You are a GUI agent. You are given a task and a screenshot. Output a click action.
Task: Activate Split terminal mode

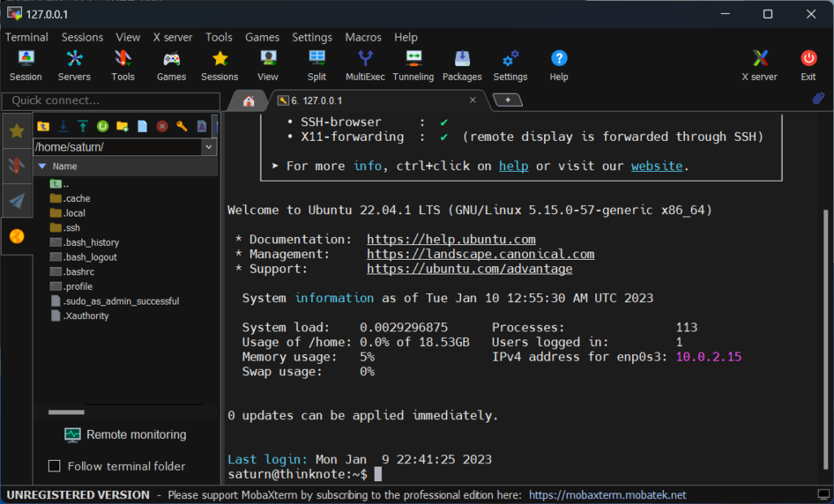(317, 65)
